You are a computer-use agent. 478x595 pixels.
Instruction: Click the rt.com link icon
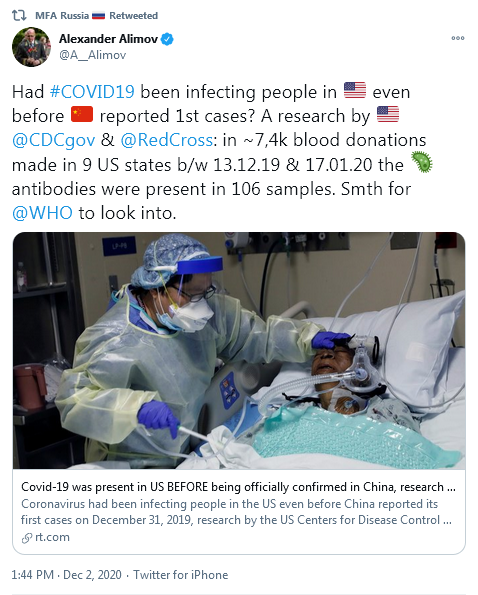tap(27, 538)
